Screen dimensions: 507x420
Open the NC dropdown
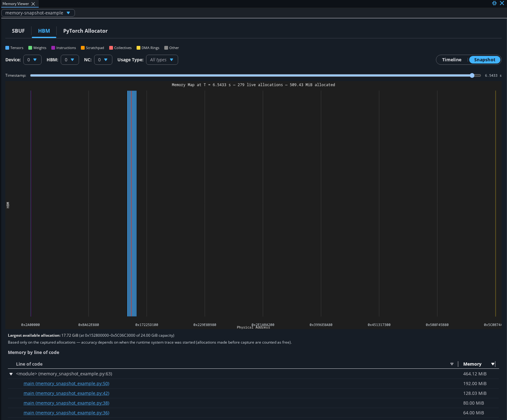[103, 60]
